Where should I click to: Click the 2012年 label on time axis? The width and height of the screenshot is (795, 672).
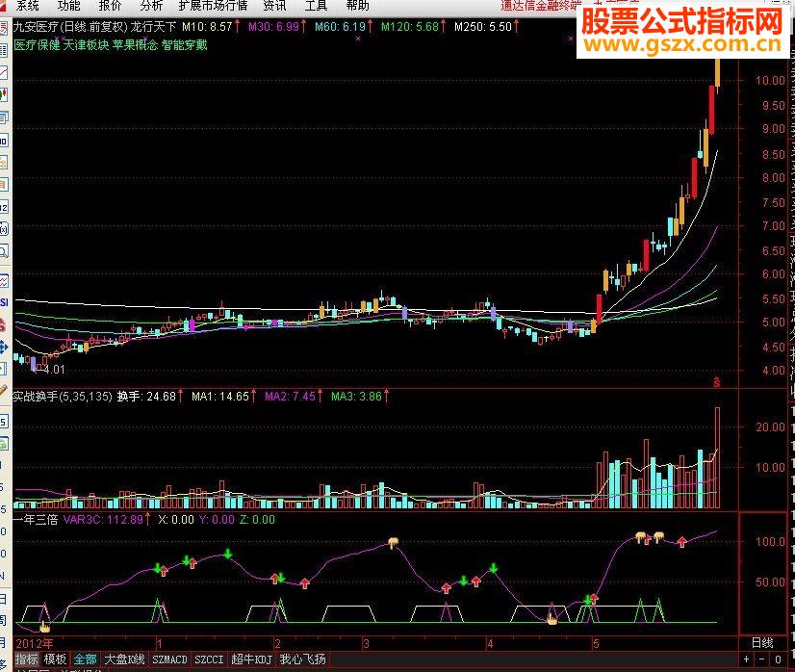35,643
